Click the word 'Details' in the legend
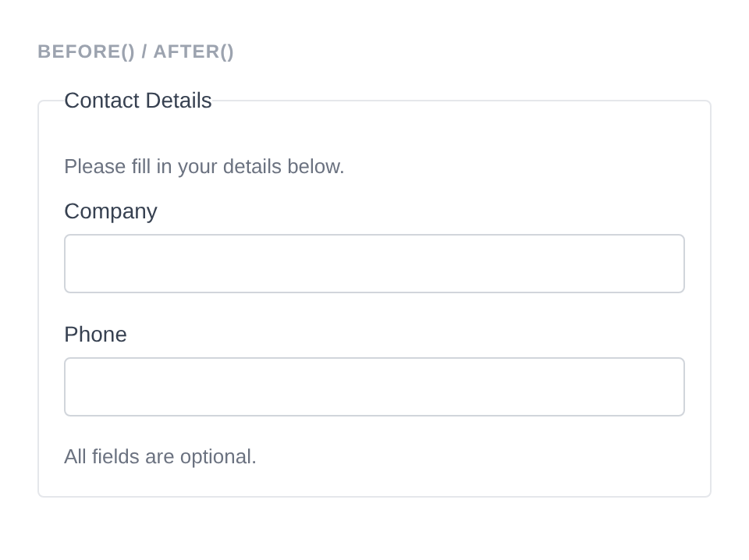This screenshot has width=749, height=560. 179,101
